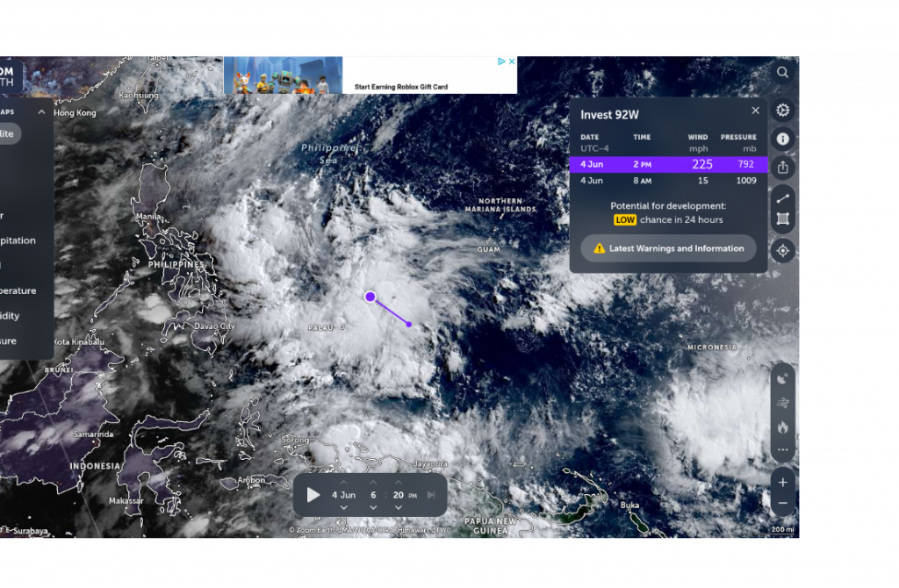Open more overlay options (three dots)
The width and height of the screenshot is (899, 588).
(x=782, y=450)
